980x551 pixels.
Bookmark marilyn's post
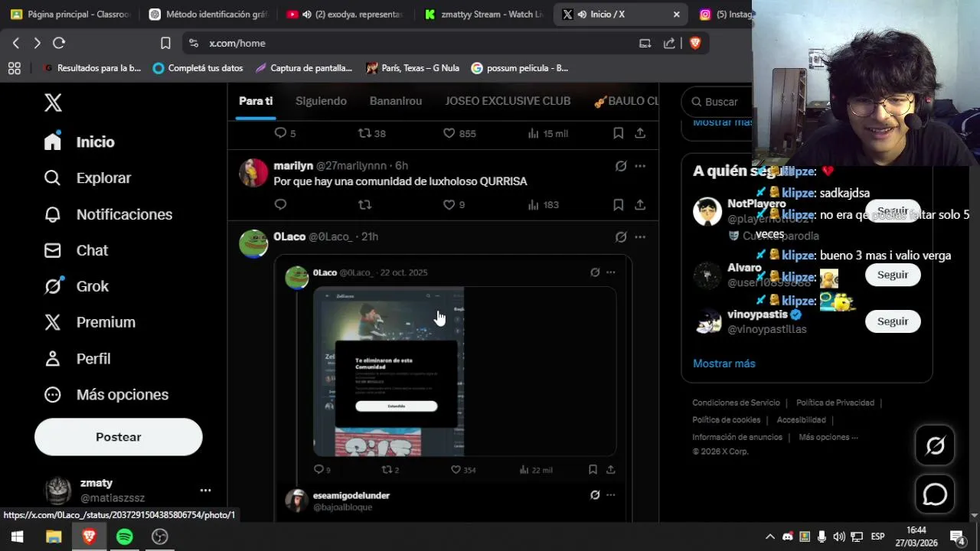[618, 204]
